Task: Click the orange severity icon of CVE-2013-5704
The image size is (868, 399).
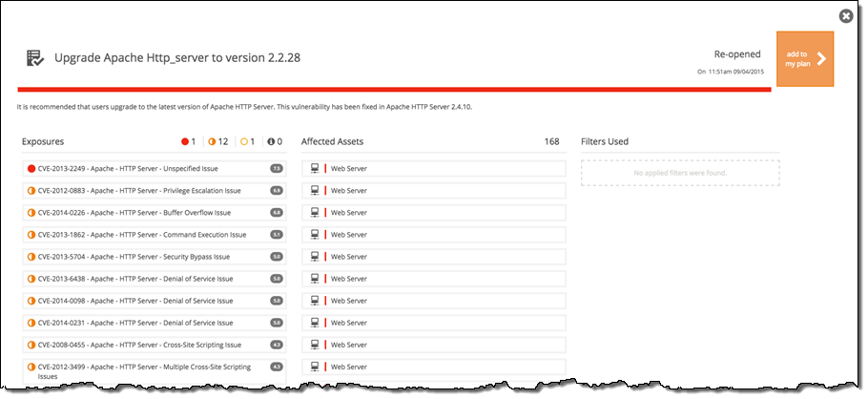Action: 31,257
